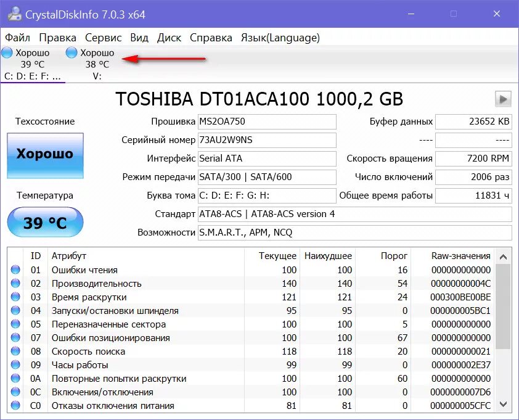Click status orb for 03 Время раскрутки
Screen dimensions: 519x420
[15, 297]
